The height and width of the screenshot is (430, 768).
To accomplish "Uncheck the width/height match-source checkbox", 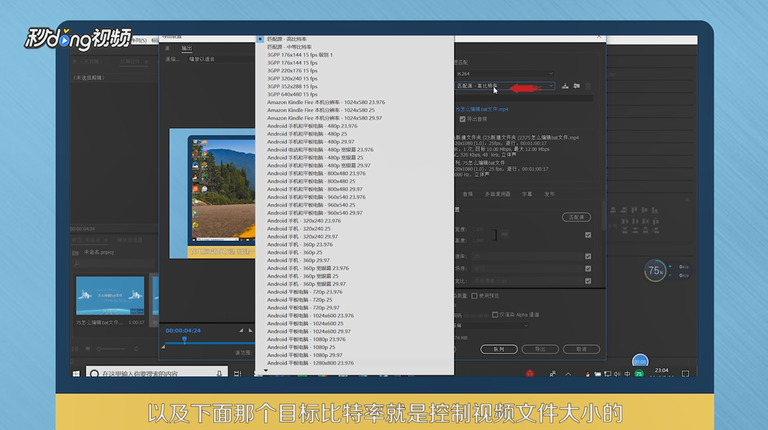I will coord(588,235).
